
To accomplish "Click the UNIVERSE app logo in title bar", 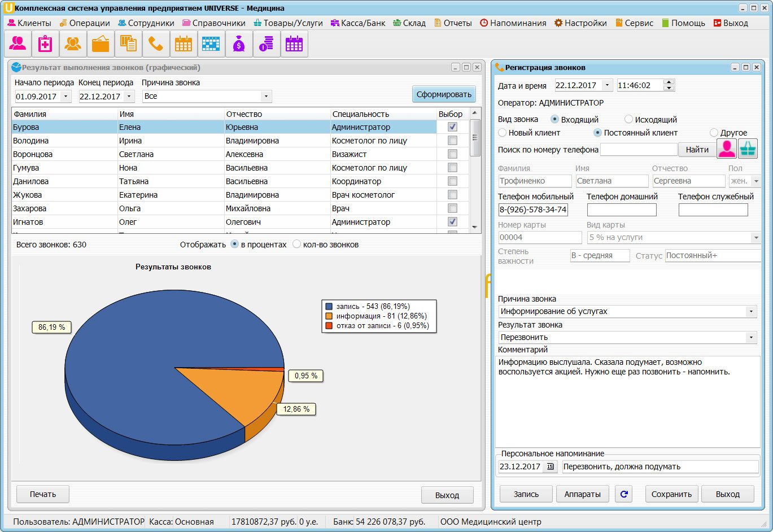I will point(8,8).
